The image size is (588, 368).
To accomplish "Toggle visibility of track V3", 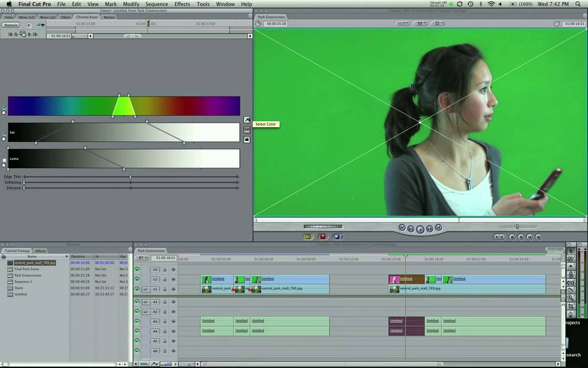I will tap(137, 270).
